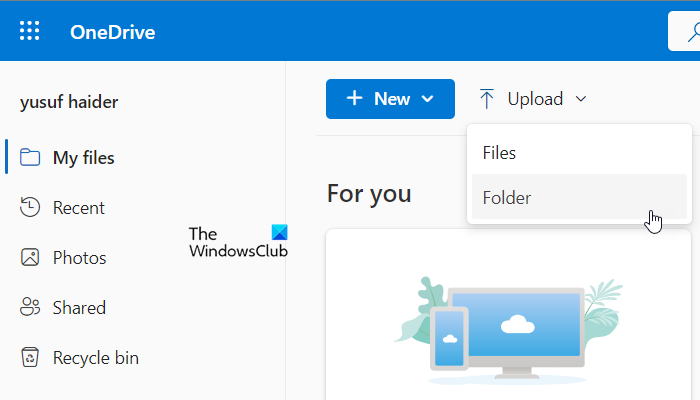
Task: Click the plus icon on New button
Action: pyautogui.click(x=354, y=98)
